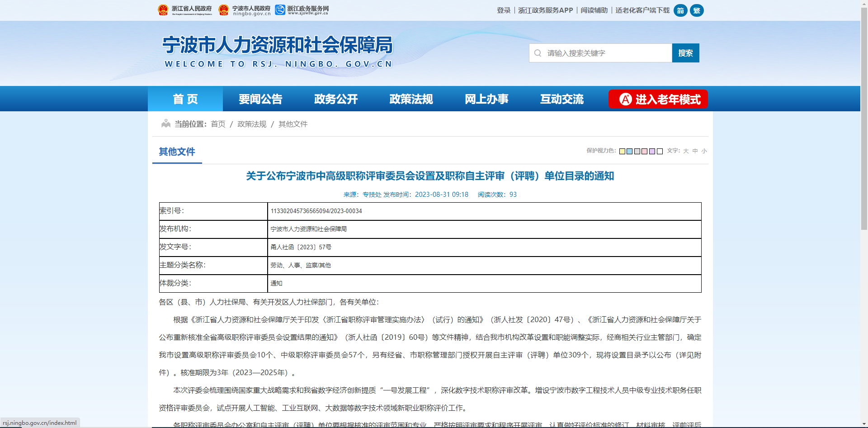Set text size to 小 (small)
Image resolution: width=868 pixels, height=428 pixels.
[x=704, y=151]
